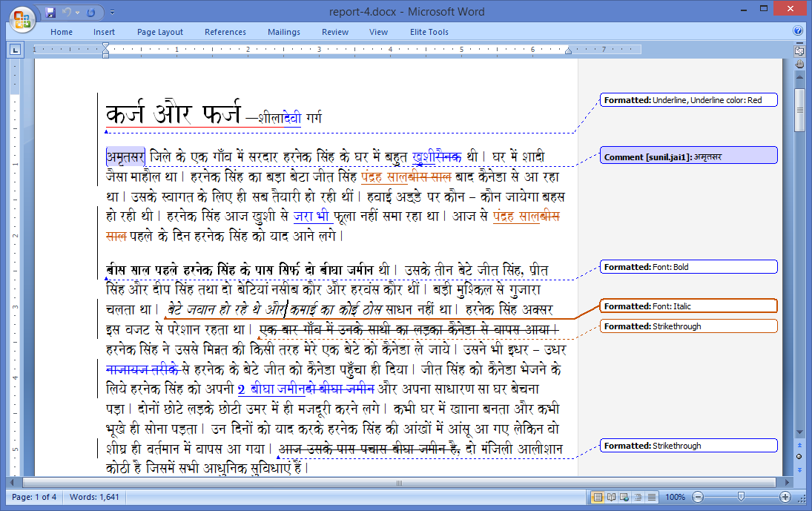Open the Mailings tab

284,32
